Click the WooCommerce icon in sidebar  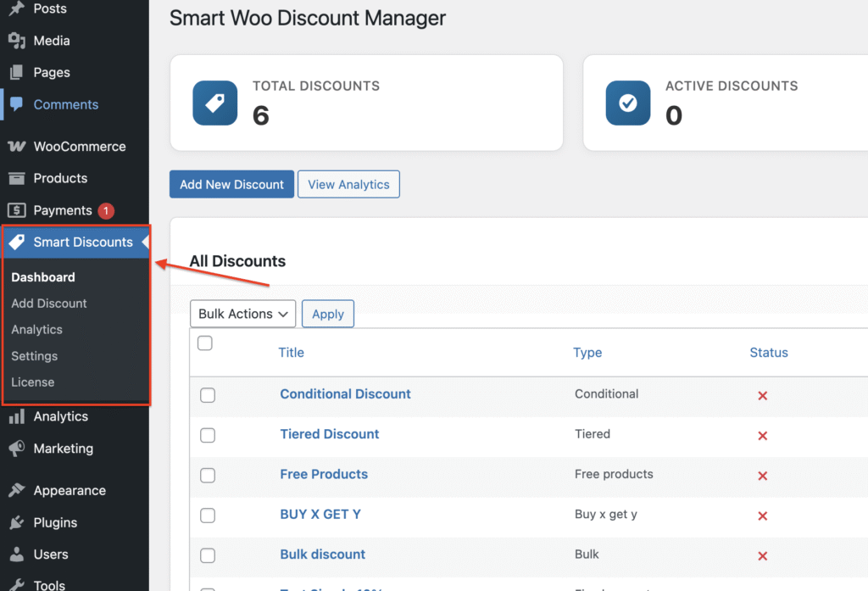click(x=16, y=147)
